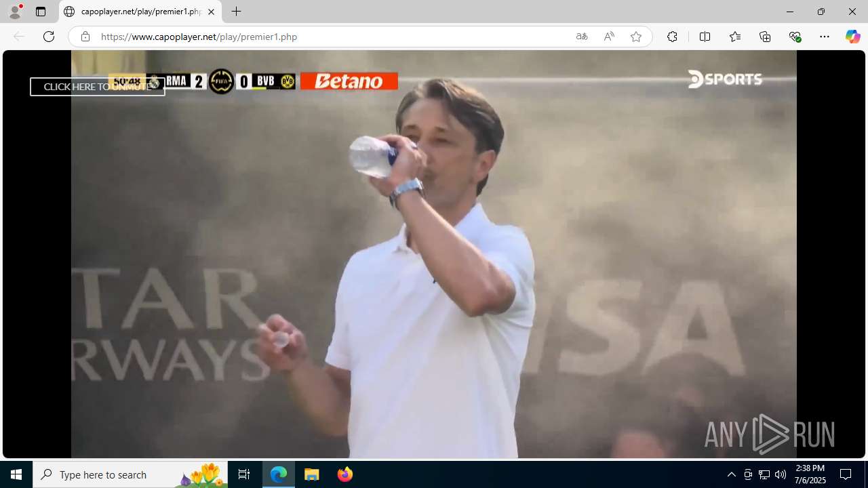
Task: Open the tab actions menu icon
Action: point(41,12)
